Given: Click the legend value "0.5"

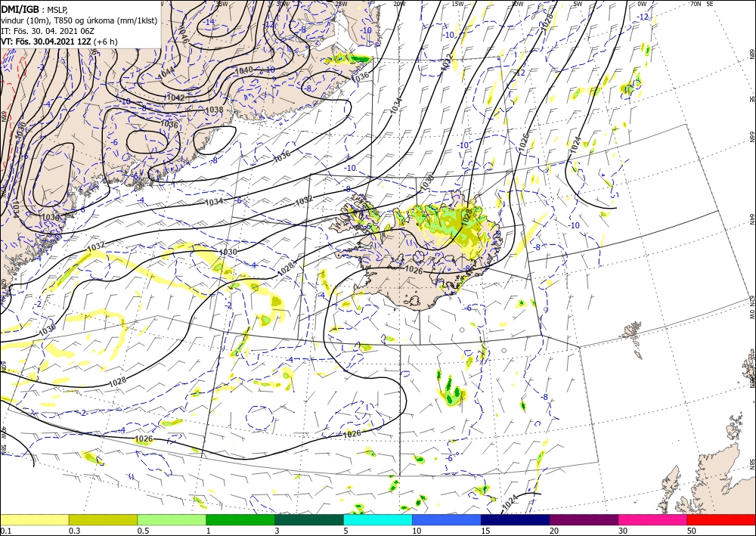Looking at the screenshot, I should (x=143, y=531).
